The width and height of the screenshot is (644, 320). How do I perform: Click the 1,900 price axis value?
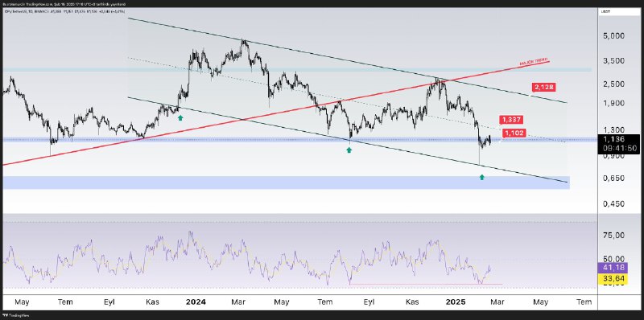click(613, 103)
